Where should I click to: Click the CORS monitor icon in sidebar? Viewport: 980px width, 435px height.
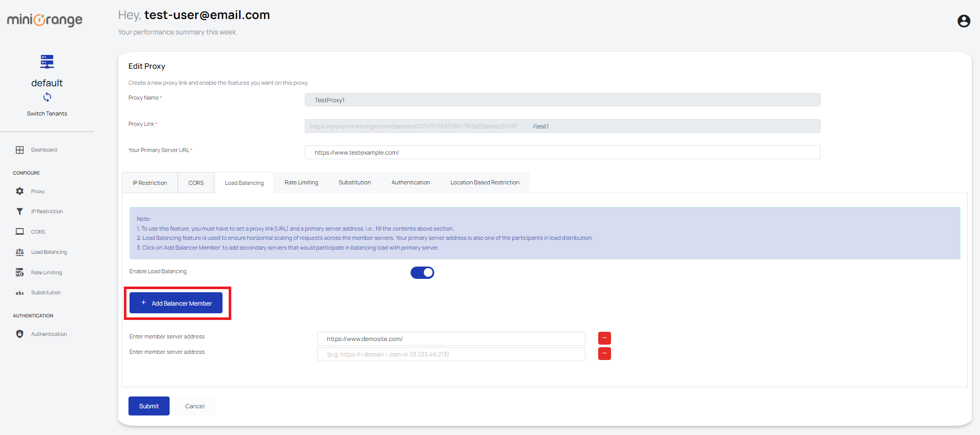(x=20, y=232)
